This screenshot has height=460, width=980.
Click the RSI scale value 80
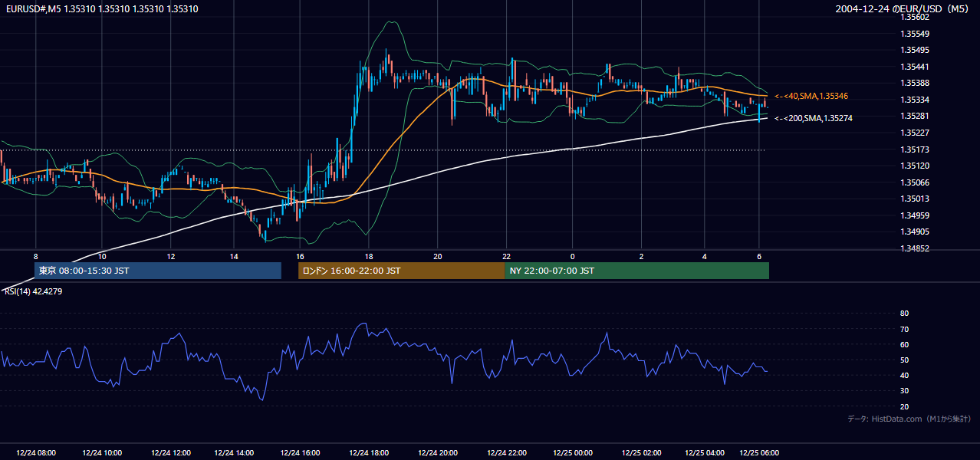[x=904, y=314]
